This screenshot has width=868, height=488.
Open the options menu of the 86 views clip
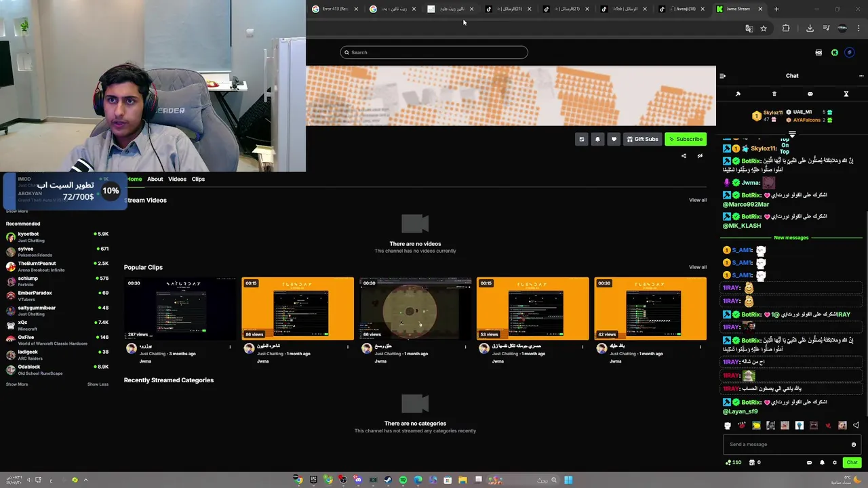348,347
